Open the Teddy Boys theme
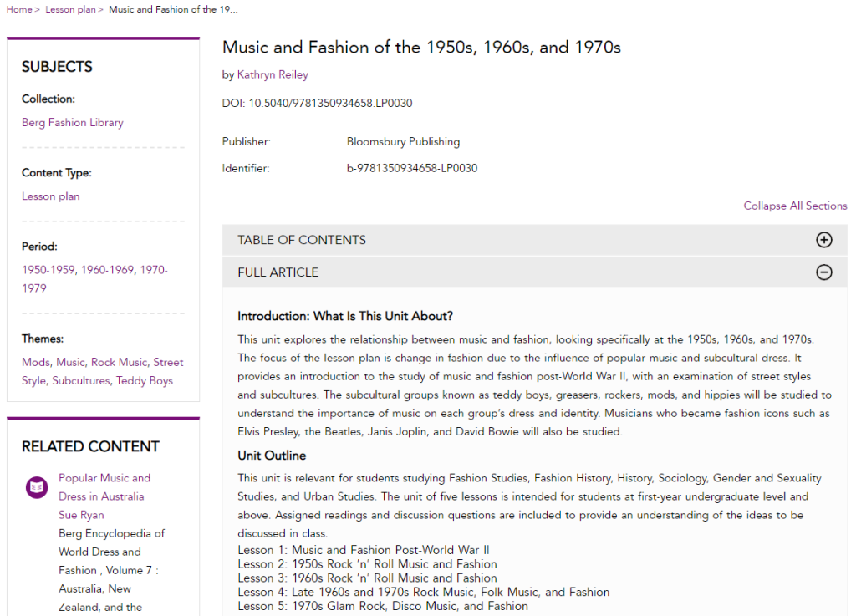856x616 pixels. click(145, 380)
